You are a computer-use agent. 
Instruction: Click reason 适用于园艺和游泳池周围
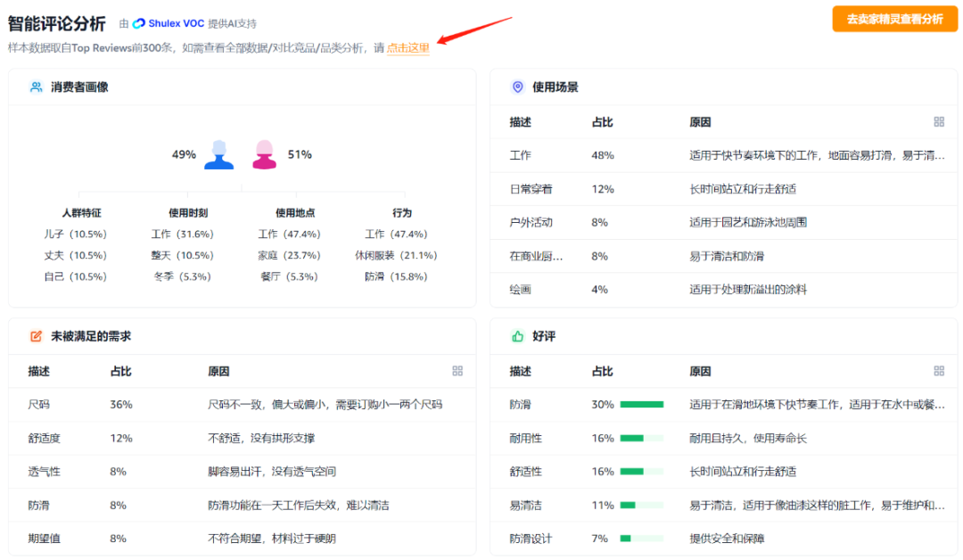click(x=748, y=222)
